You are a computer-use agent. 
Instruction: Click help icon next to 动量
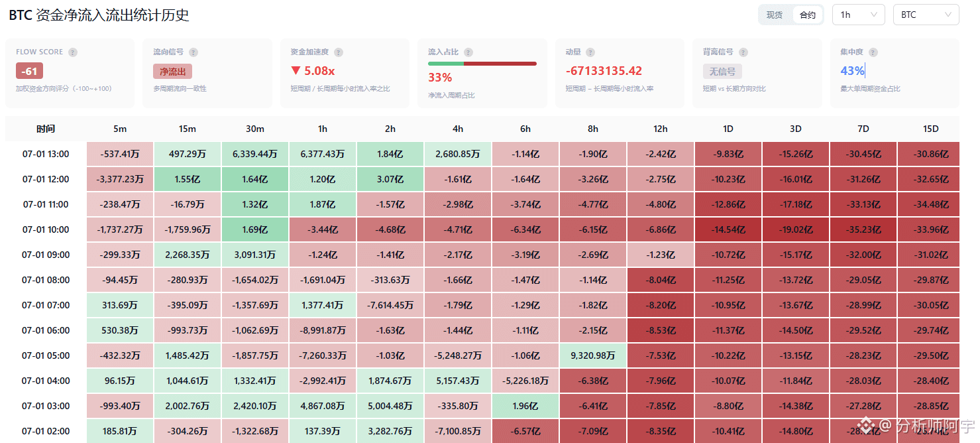tap(590, 52)
